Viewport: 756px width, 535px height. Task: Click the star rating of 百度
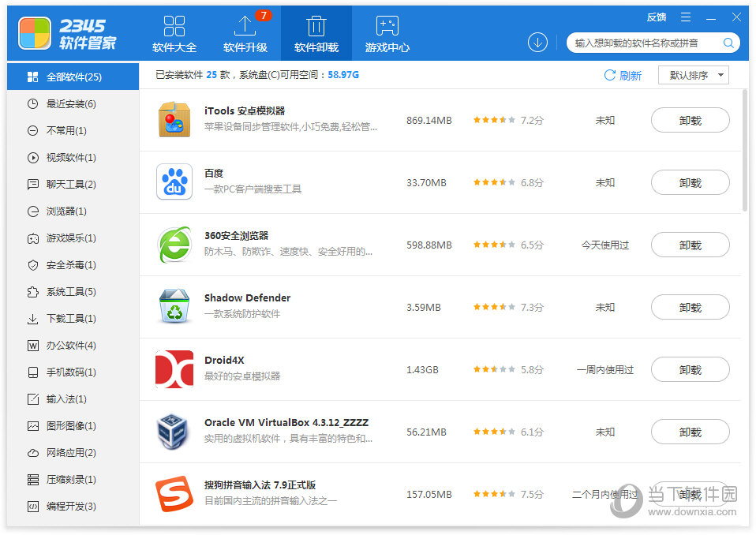tap(494, 182)
